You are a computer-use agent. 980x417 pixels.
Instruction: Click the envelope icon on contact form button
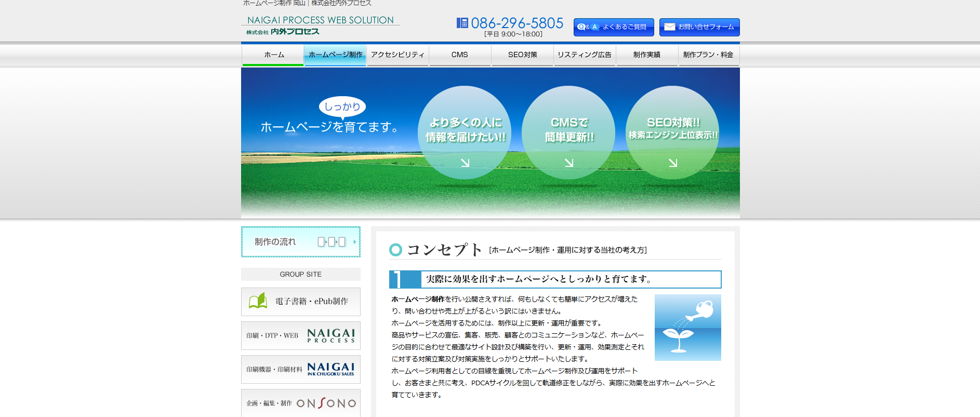click(x=670, y=27)
